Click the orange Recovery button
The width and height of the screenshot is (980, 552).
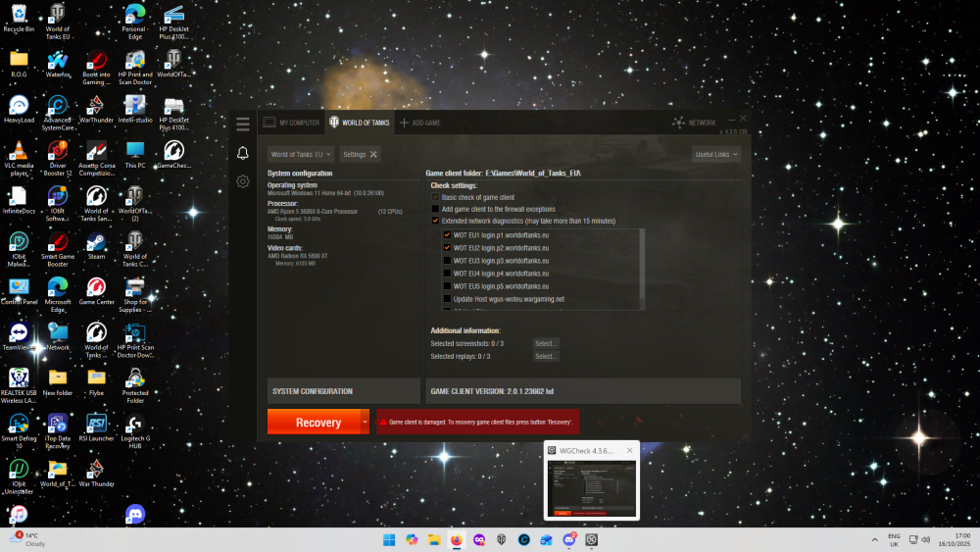314,422
